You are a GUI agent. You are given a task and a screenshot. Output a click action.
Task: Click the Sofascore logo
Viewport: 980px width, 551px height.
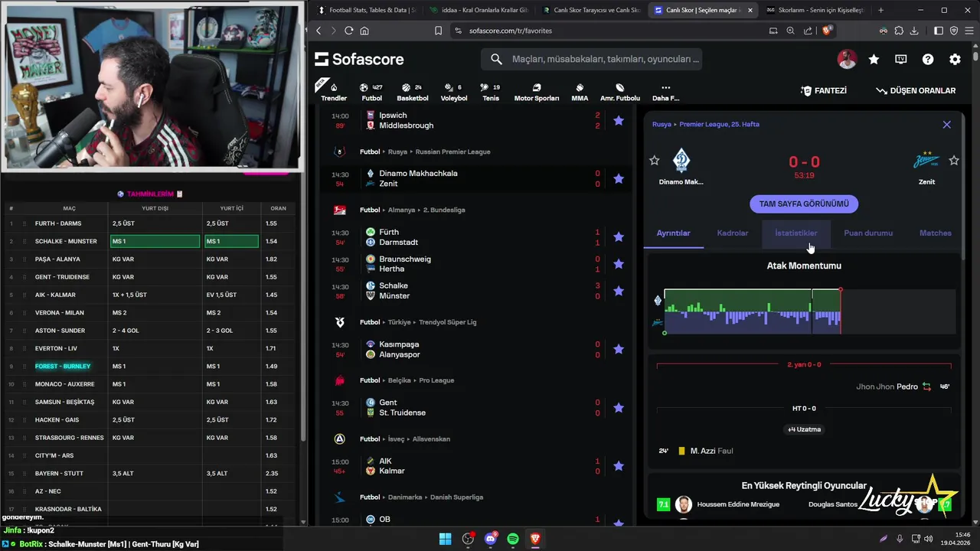pos(359,59)
